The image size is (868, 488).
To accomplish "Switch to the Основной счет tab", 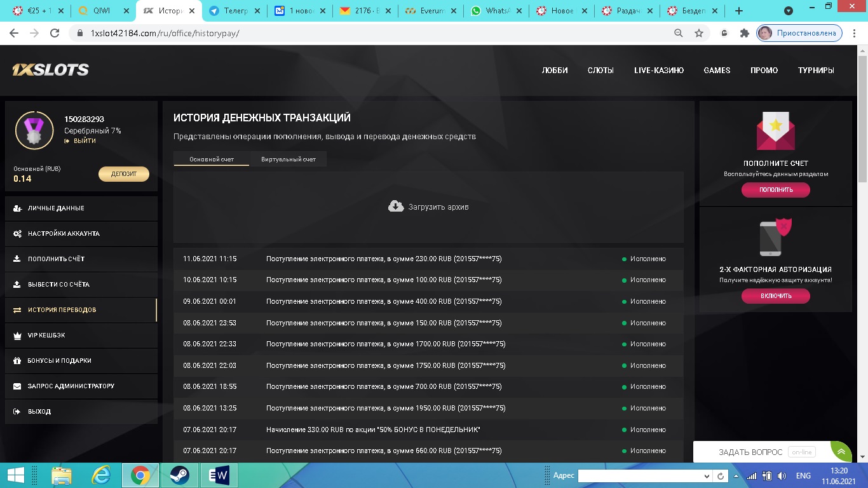I will (x=212, y=159).
